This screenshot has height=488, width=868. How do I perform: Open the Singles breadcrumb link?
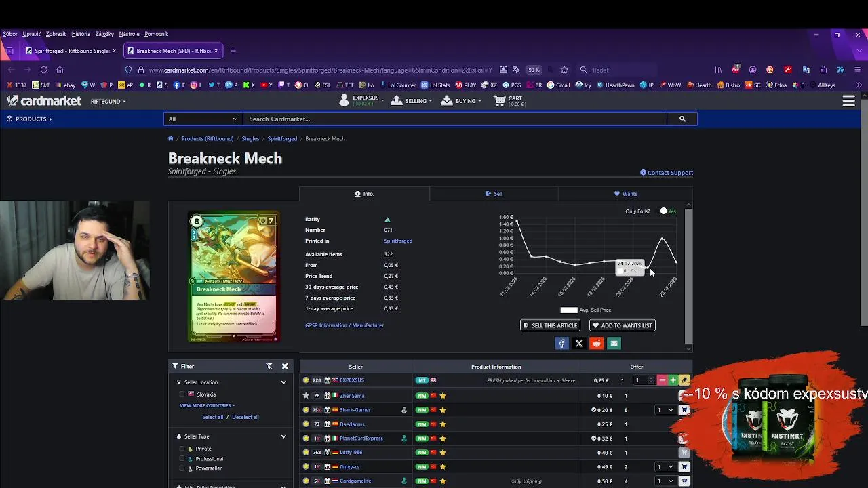(x=250, y=138)
